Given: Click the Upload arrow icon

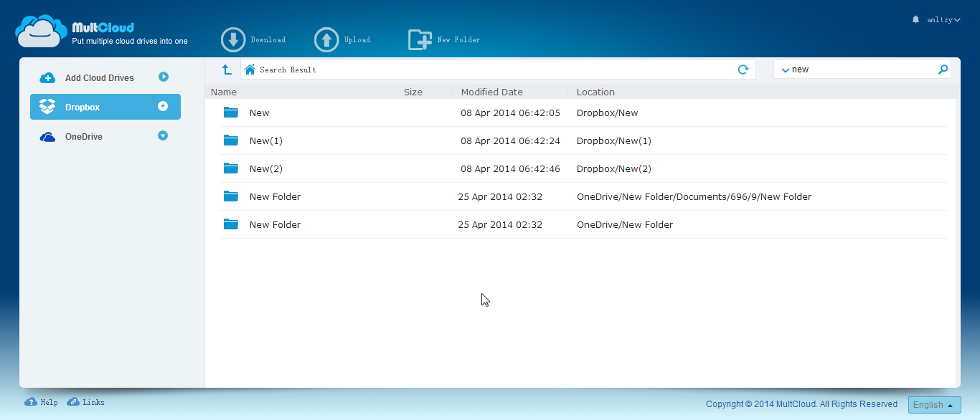Looking at the screenshot, I should [326, 40].
